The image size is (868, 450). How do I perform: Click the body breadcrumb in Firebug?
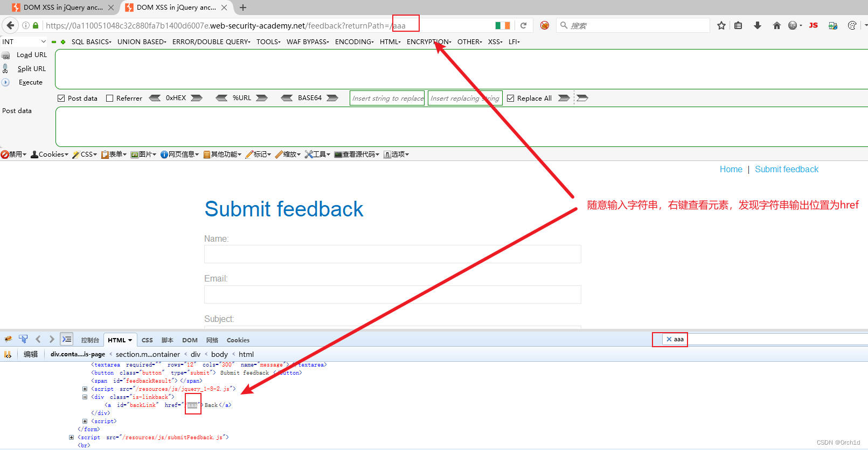pyautogui.click(x=219, y=354)
